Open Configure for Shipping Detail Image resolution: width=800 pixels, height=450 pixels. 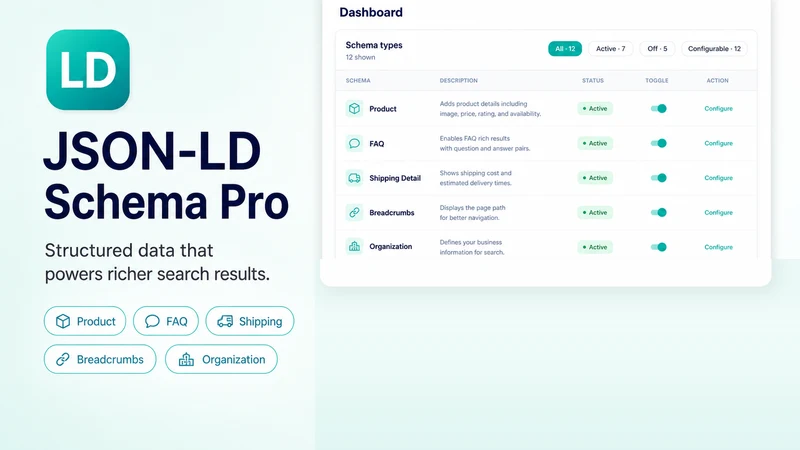[x=718, y=178]
